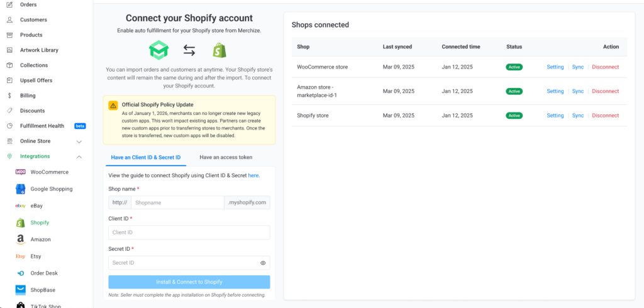Sync the Amazon store marketplace-id-1
This screenshot has width=644, height=308.
click(577, 92)
